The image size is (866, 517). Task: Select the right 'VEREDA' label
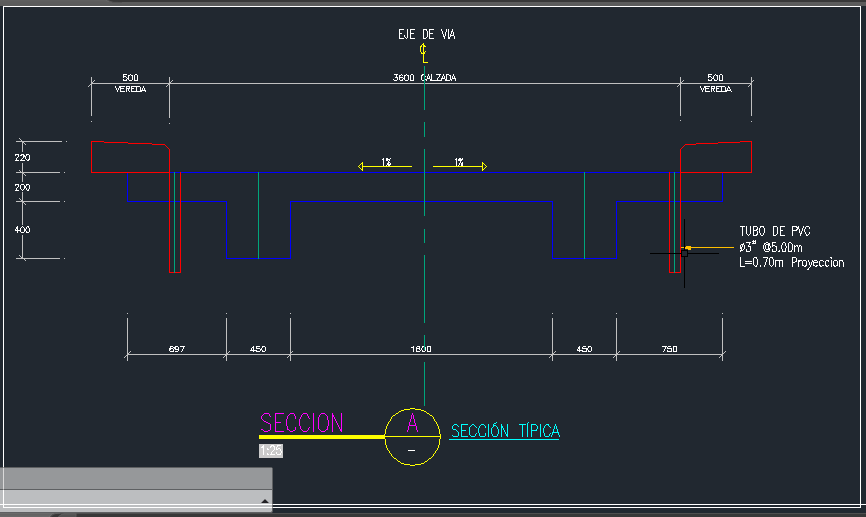(x=716, y=89)
